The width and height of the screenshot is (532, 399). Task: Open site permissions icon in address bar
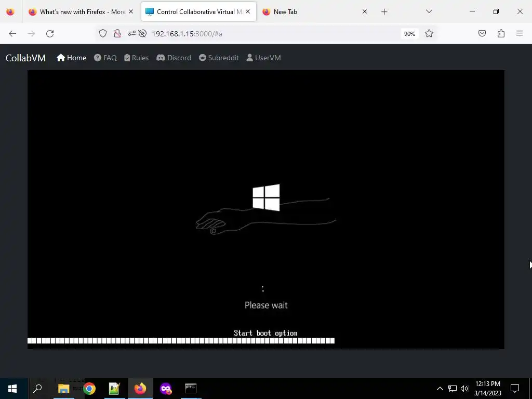click(131, 33)
